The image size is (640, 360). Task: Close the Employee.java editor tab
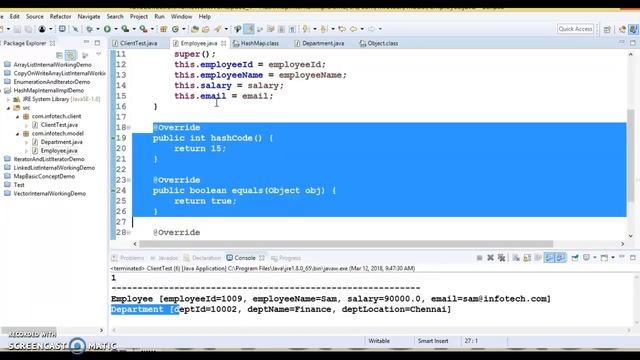click(x=224, y=43)
